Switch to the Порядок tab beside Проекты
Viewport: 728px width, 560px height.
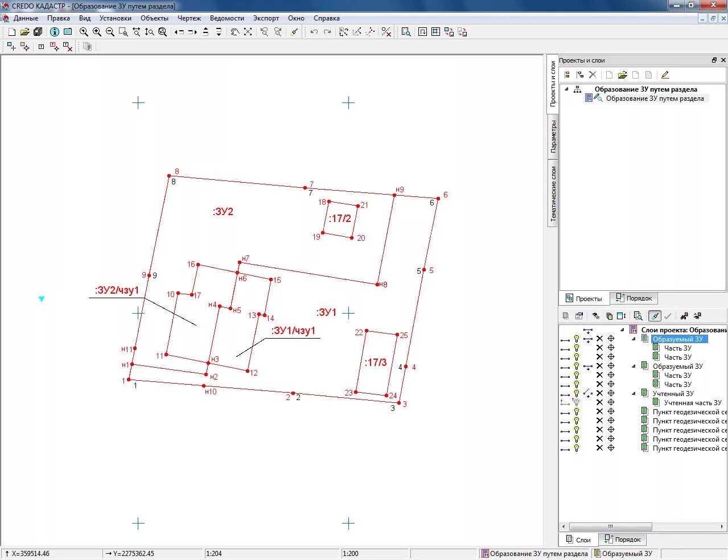click(634, 298)
